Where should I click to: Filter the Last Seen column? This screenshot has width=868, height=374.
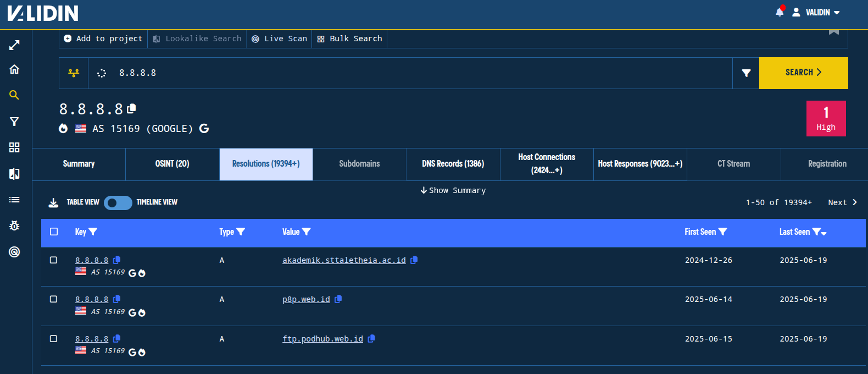pos(816,232)
